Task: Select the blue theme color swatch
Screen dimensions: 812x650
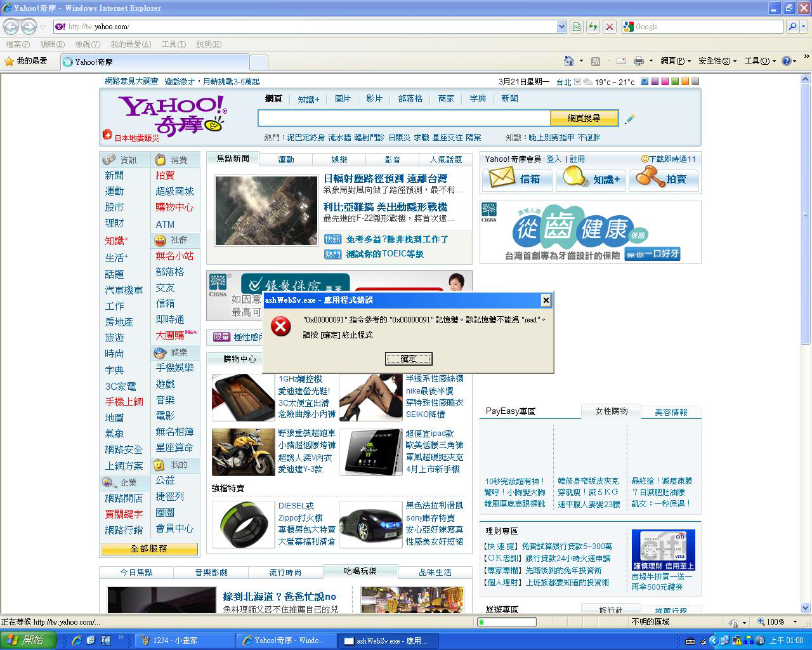Action: 645,81
